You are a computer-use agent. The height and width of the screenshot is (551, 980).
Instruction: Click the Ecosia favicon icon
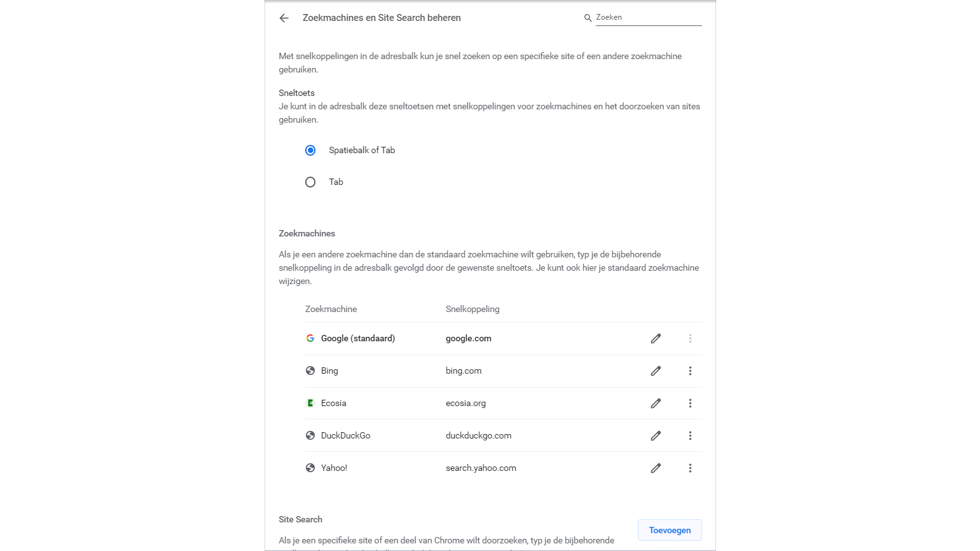pyautogui.click(x=310, y=404)
